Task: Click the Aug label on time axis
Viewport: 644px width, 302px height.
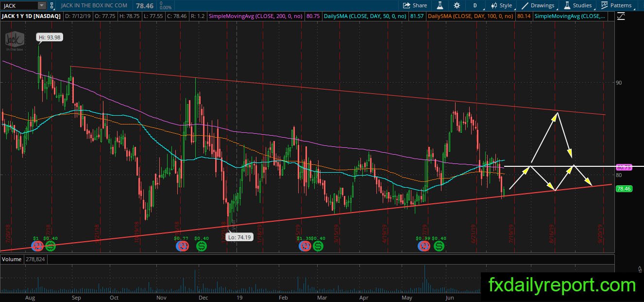Action: coord(30,298)
